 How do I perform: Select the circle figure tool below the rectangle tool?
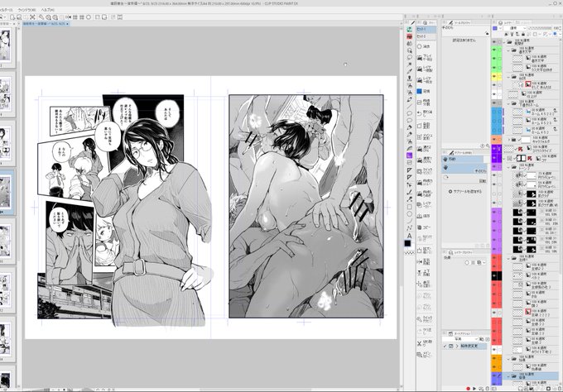tap(409, 214)
